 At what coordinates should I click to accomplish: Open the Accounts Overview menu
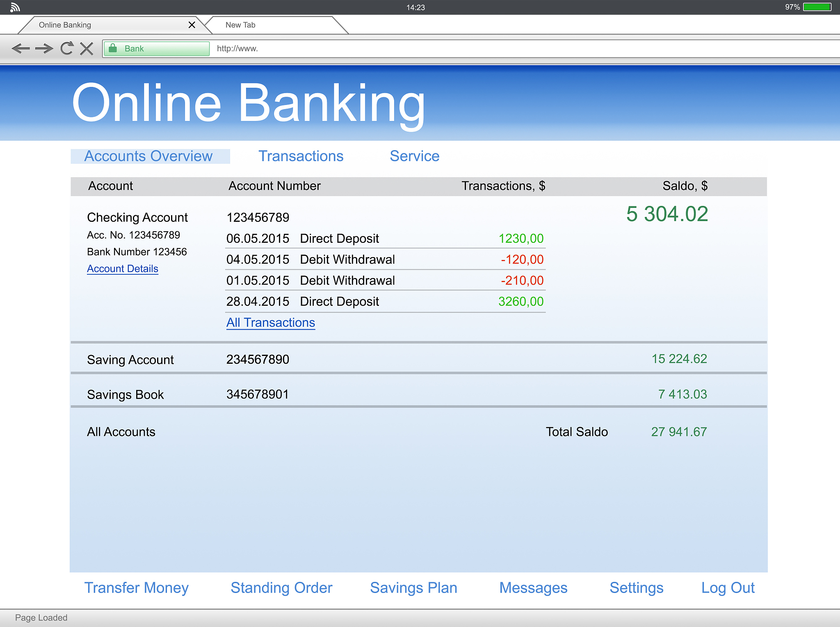click(150, 156)
